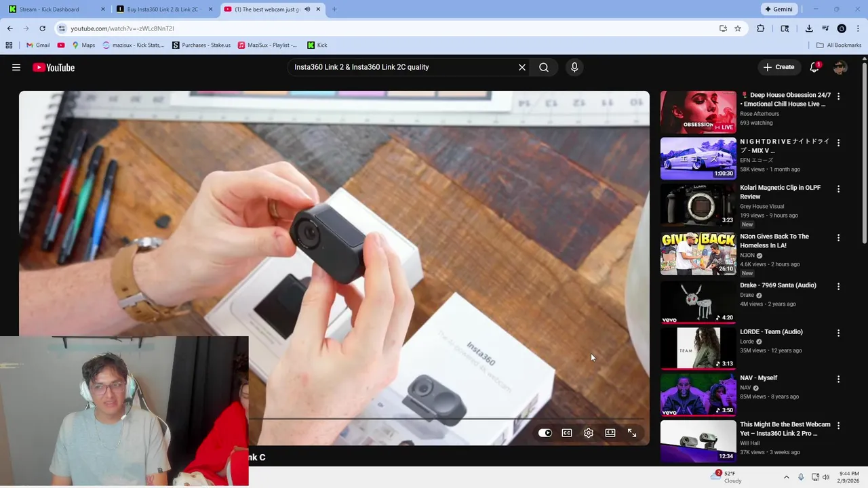Open taskbar volume control

click(x=826, y=477)
